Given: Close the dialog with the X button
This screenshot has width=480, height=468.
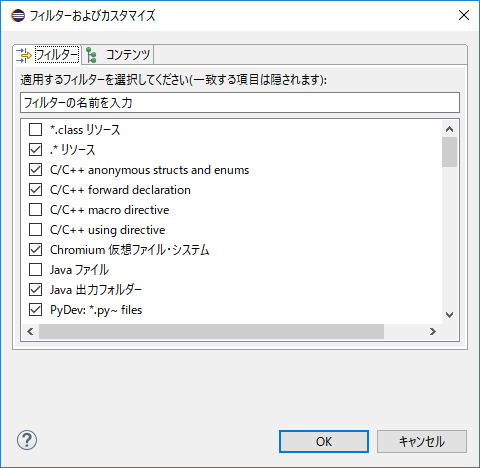Looking at the screenshot, I should coord(464,15).
